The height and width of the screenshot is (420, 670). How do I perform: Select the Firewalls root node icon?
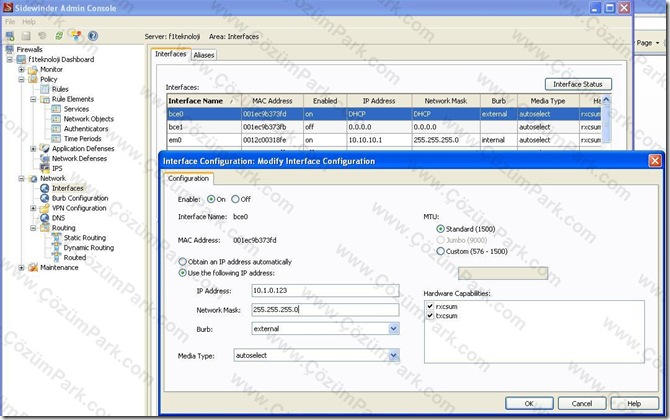tap(9, 50)
